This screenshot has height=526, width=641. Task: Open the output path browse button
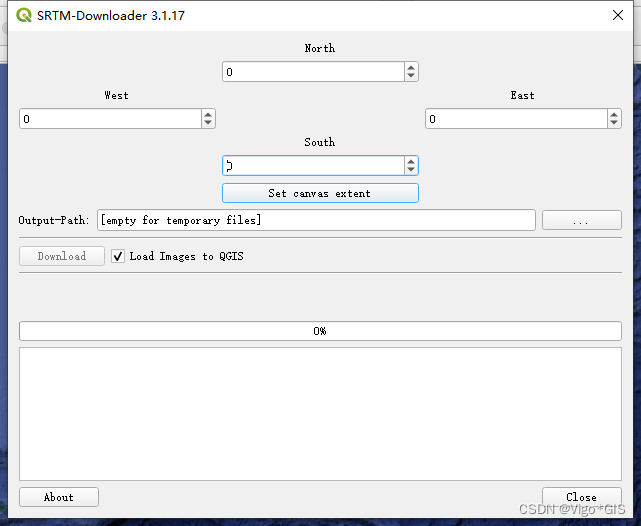[581, 220]
